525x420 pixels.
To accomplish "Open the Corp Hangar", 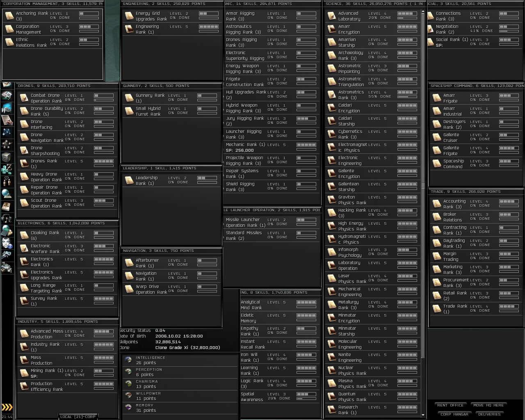I will click(454, 414).
